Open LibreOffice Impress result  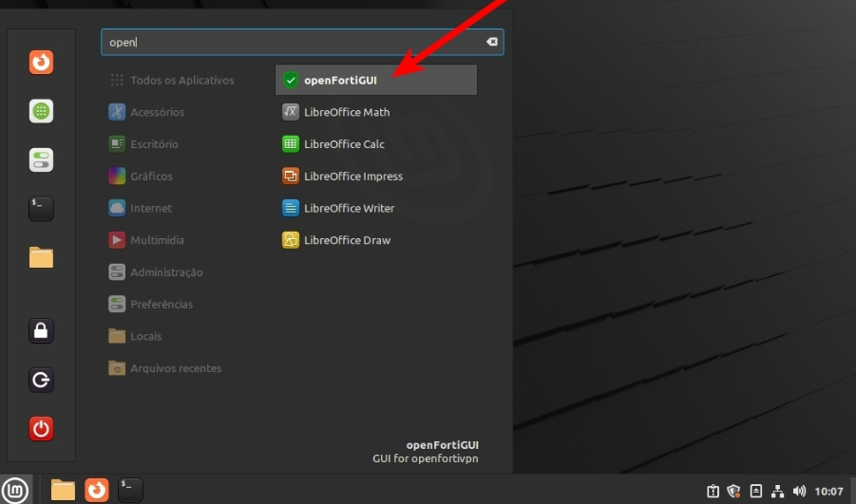point(376,177)
